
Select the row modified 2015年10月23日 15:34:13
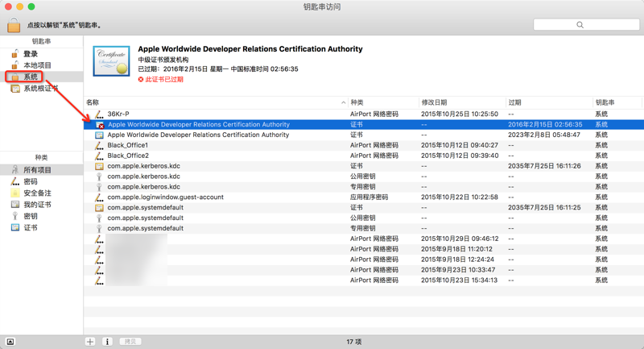(364, 280)
